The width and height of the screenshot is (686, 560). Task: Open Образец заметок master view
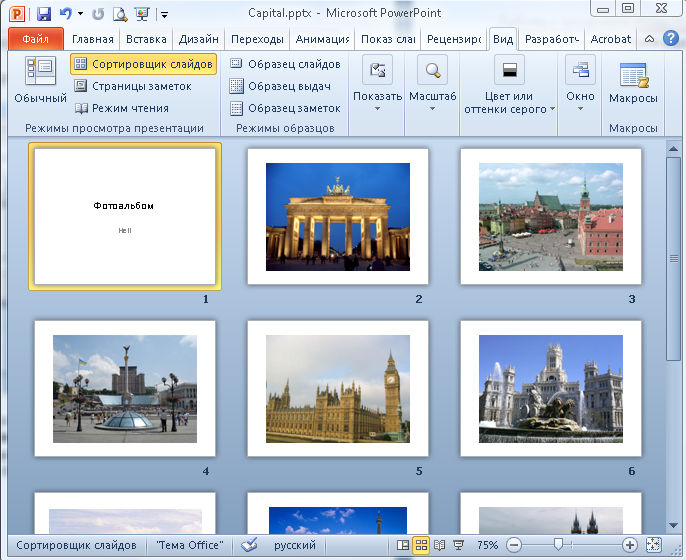tap(285, 108)
